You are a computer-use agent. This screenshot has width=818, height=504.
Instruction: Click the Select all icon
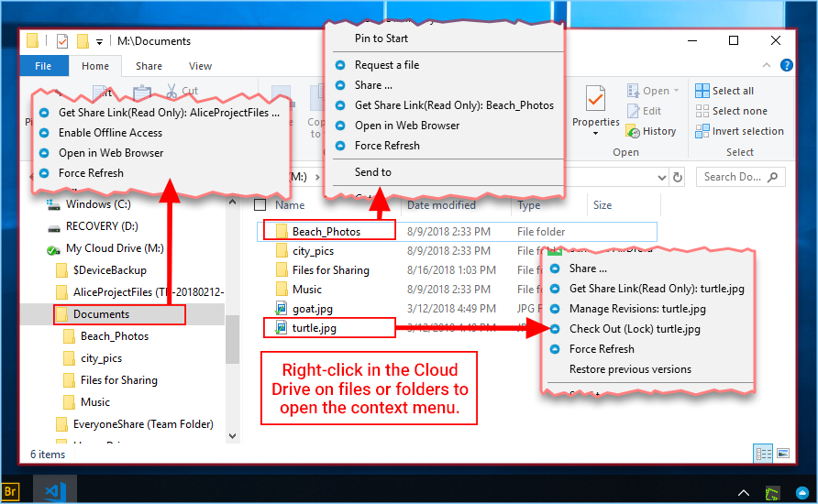702,91
